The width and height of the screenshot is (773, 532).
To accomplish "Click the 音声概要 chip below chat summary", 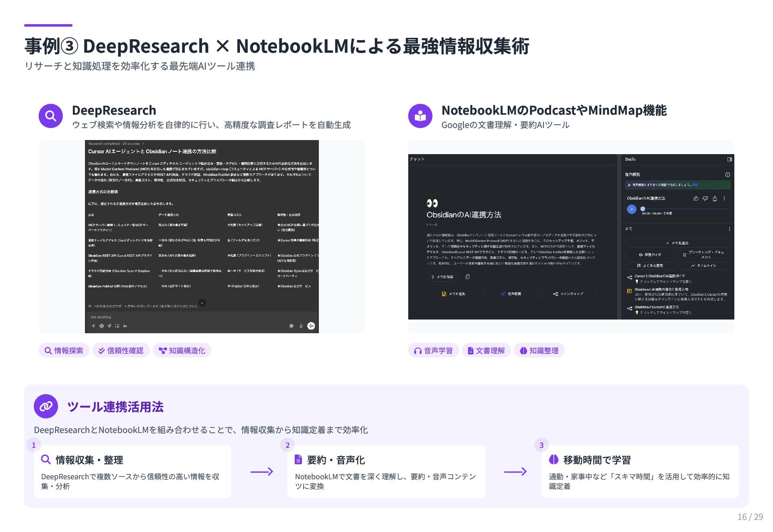I will 511,294.
